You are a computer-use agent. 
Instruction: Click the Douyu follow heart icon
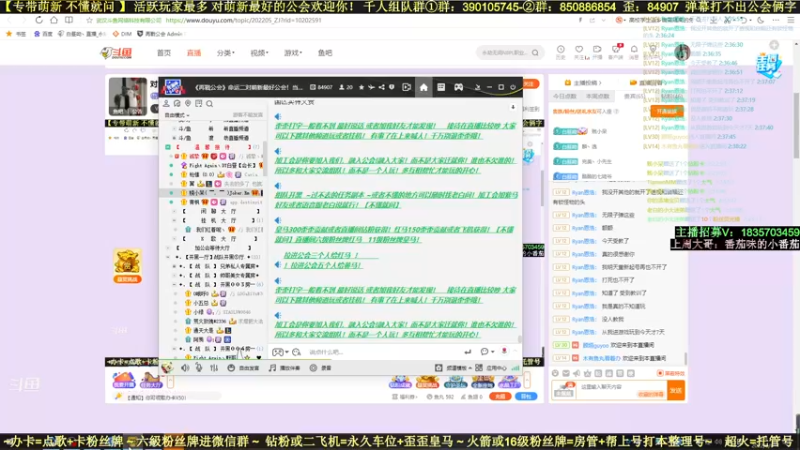[x=579, y=49]
